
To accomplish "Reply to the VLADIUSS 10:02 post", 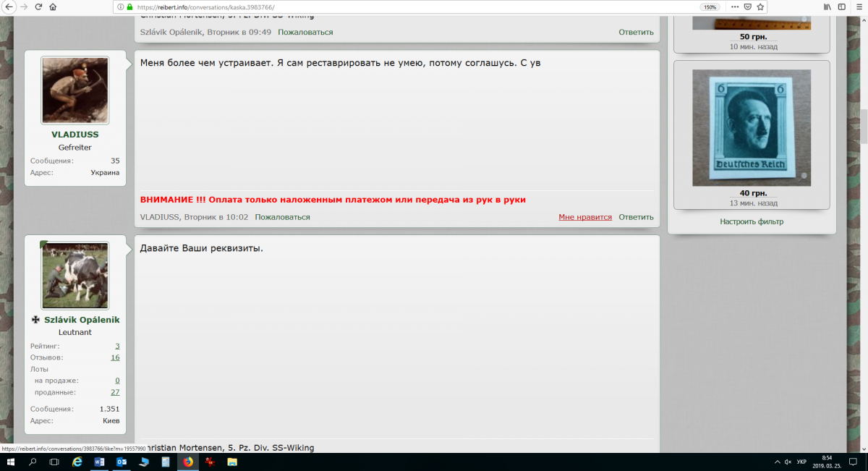I will tap(636, 217).
